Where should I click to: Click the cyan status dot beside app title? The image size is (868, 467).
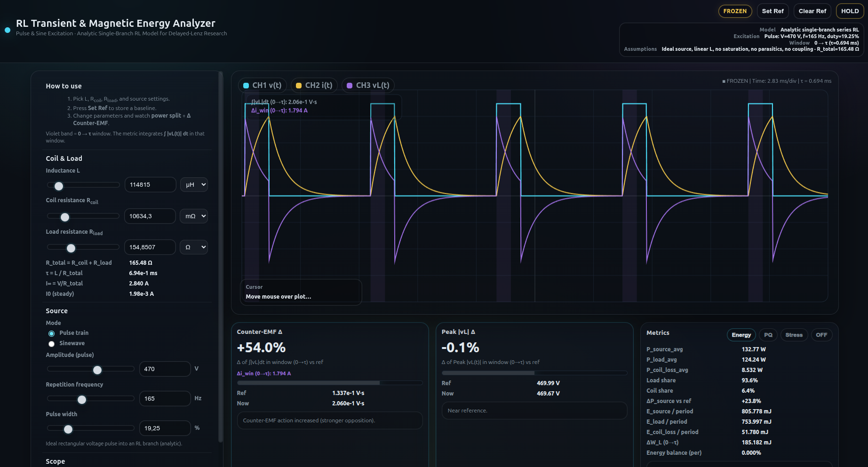(8, 30)
